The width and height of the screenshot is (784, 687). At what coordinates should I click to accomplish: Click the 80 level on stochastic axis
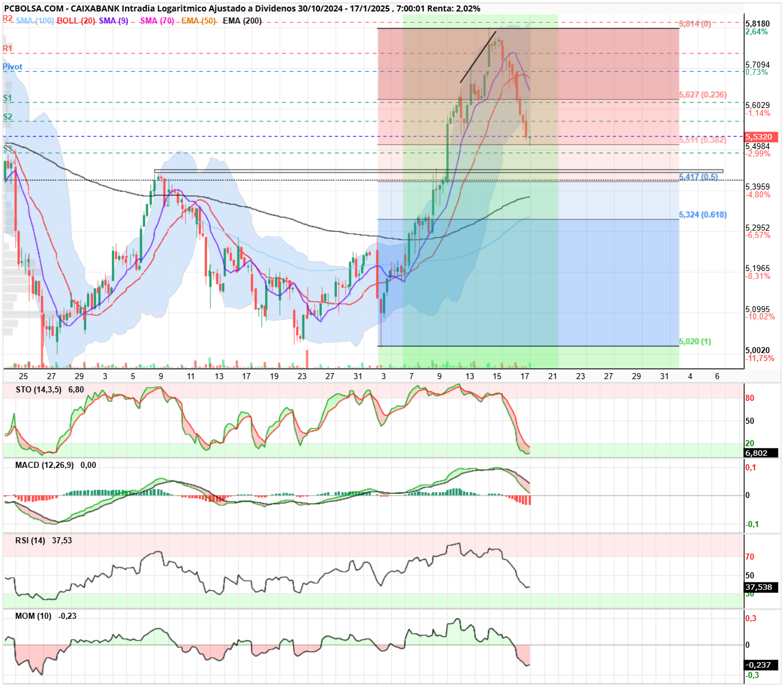(x=750, y=398)
